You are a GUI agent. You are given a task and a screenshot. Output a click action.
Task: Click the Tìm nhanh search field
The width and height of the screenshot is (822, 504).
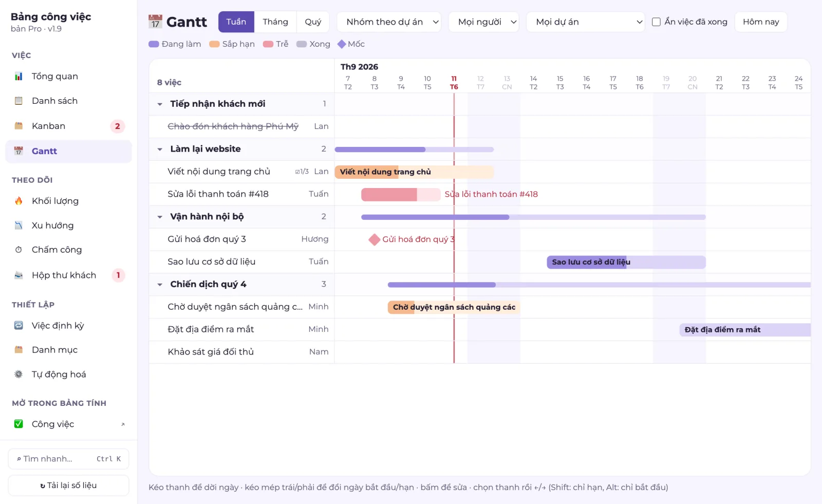pyautogui.click(x=68, y=459)
